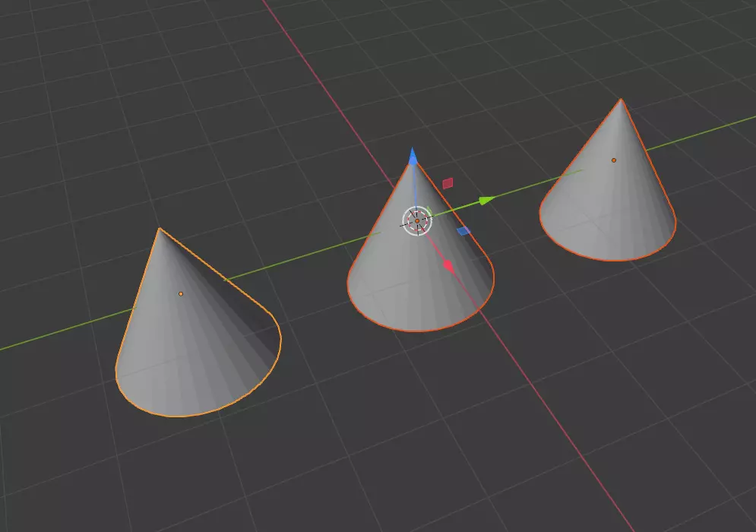This screenshot has height=532, width=756.
Task: Click the blue Z-axis gizmo arrow
Action: click(413, 157)
